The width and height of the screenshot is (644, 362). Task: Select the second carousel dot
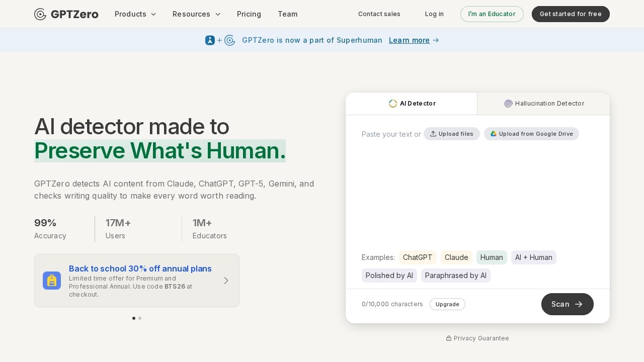point(140,318)
